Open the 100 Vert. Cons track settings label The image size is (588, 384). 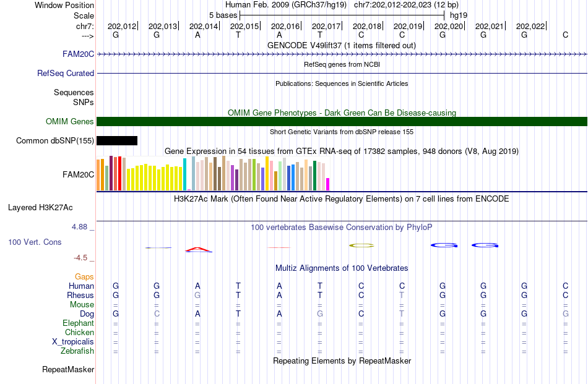(35, 242)
